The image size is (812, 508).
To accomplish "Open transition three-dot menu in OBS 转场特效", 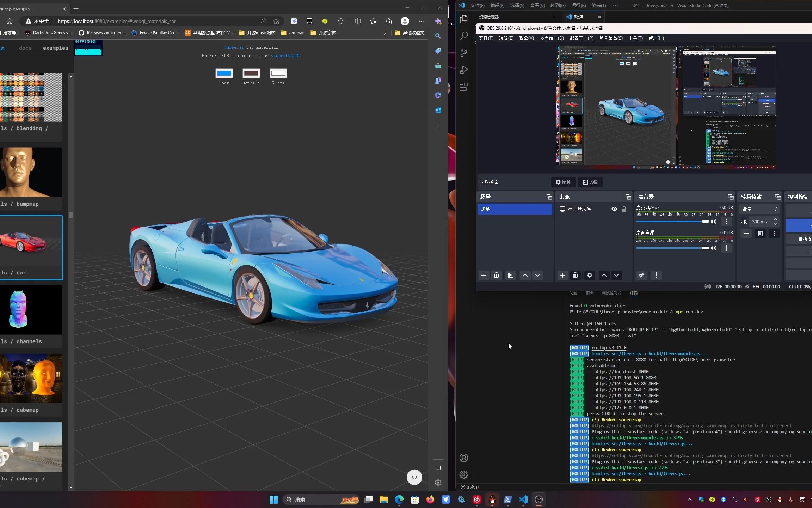I will click(774, 234).
